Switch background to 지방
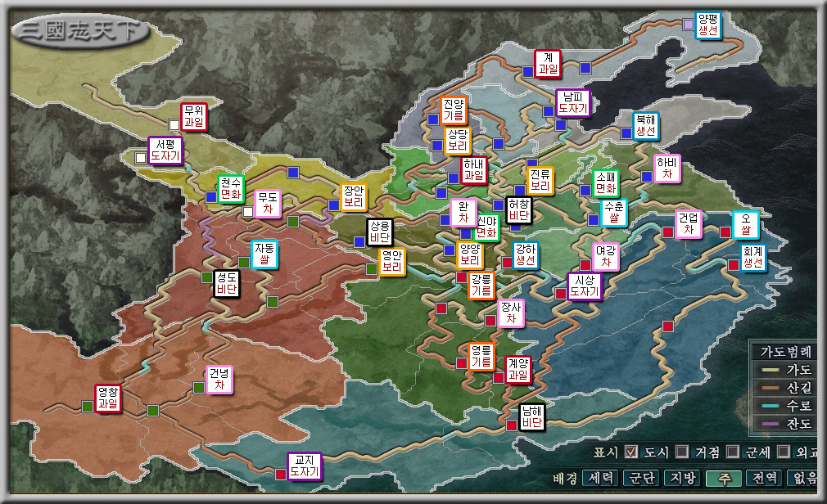 683,478
